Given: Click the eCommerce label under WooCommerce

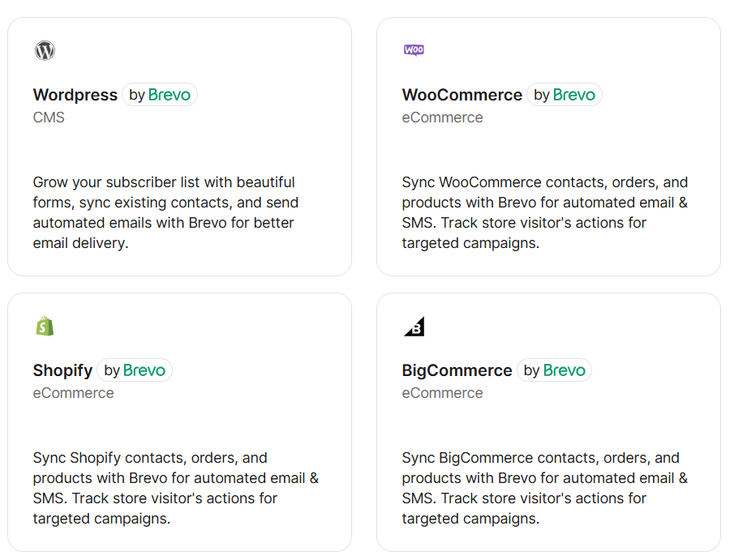Looking at the screenshot, I should 442,118.
